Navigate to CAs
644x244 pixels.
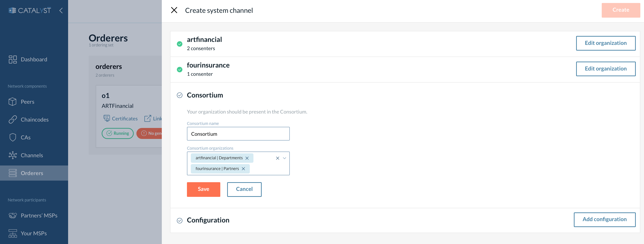26,137
